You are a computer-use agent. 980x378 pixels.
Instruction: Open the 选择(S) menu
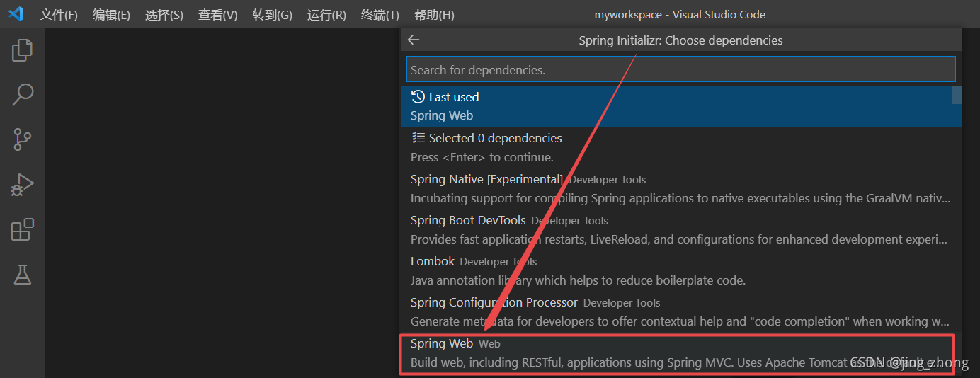(x=164, y=15)
